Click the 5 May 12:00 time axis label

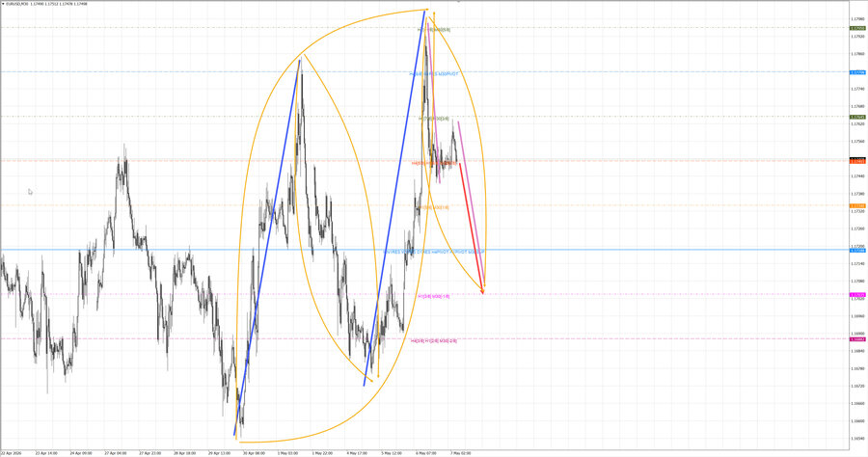(392, 453)
